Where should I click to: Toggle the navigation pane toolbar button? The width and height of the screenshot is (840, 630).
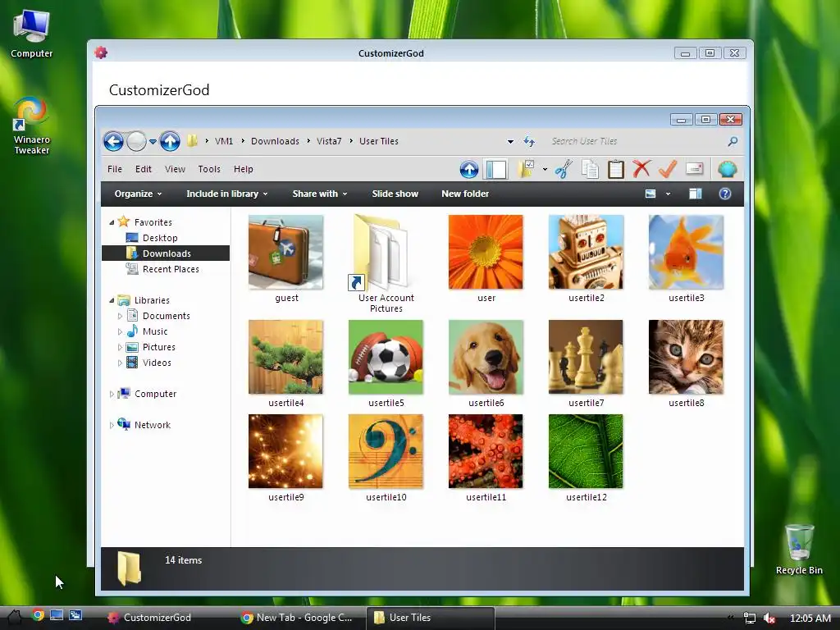point(496,169)
